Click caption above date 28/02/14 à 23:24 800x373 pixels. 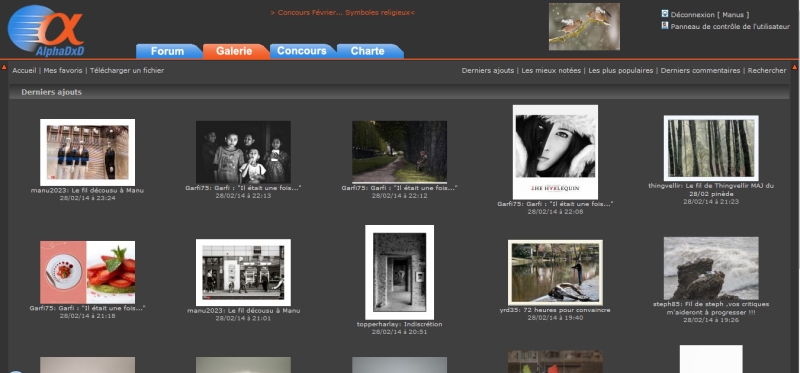(x=87, y=190)
